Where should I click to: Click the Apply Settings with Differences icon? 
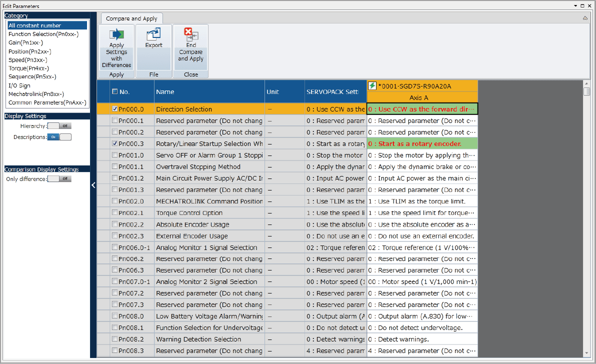(x=116, y=34)
